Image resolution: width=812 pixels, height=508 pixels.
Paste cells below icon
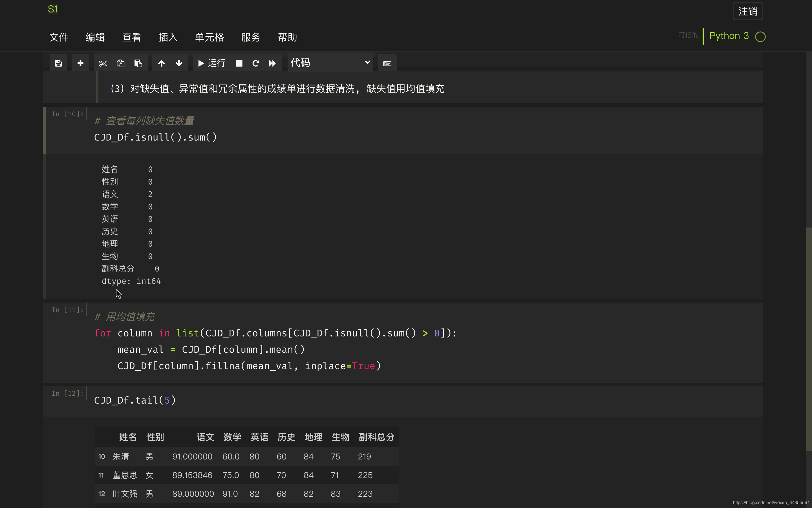coord(138,63)
